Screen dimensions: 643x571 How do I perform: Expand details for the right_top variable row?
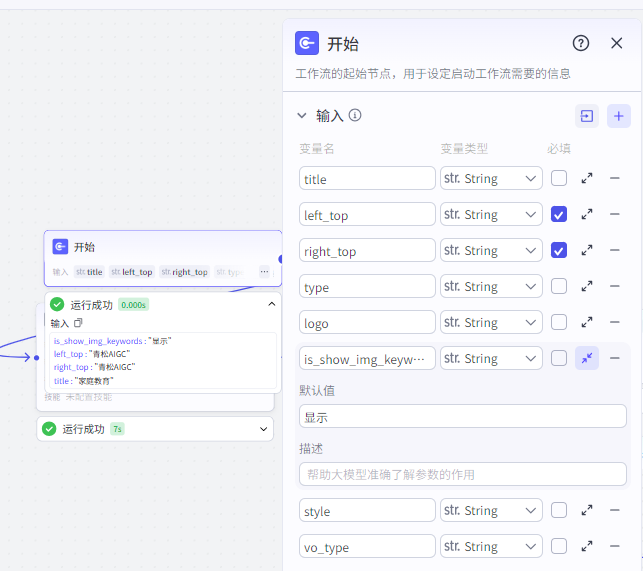click(x=587, y=250)
